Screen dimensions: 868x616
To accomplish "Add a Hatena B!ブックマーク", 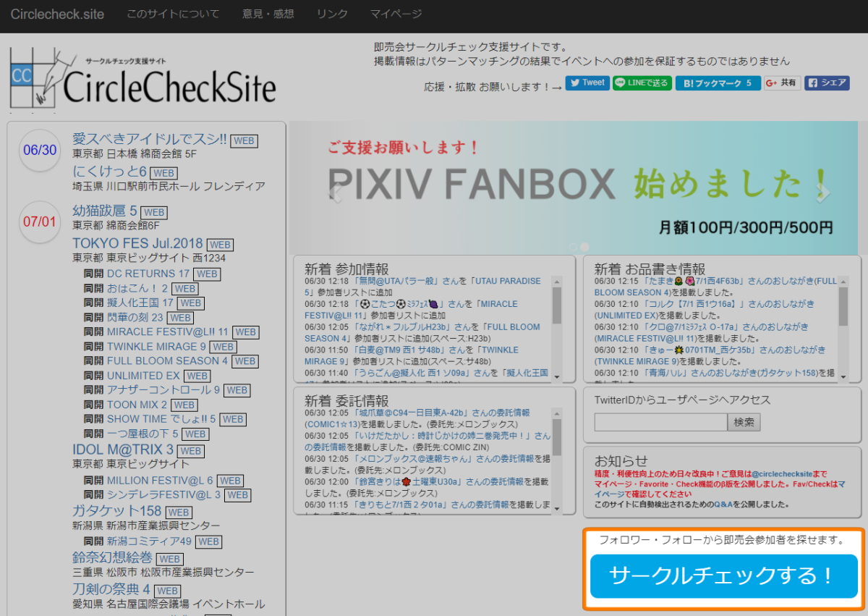I will pos(718,83).
